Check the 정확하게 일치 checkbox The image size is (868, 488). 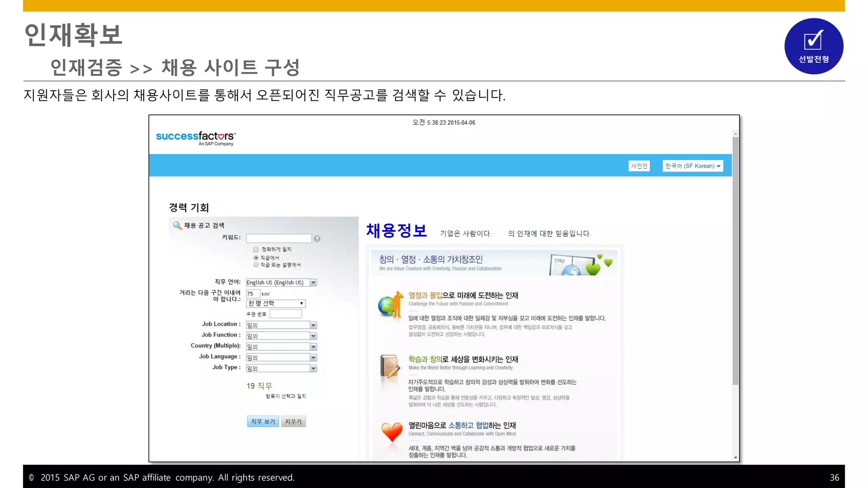256,250
